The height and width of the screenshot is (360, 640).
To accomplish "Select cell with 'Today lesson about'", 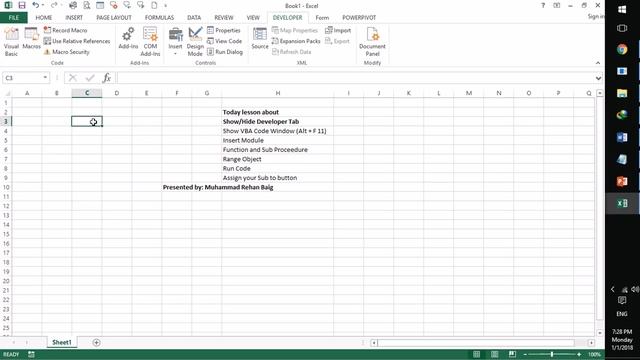I will 278,112.
